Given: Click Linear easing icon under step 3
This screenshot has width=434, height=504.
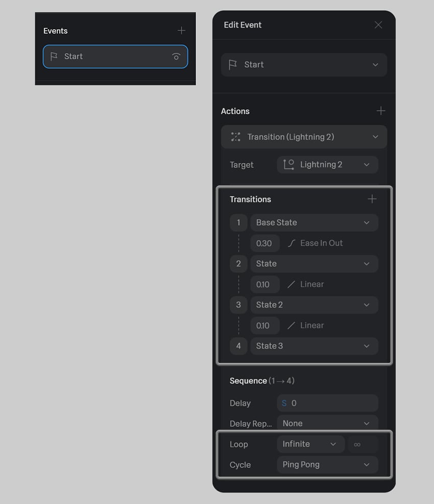Looking at the screenshot, I should (x=291, y=325).
